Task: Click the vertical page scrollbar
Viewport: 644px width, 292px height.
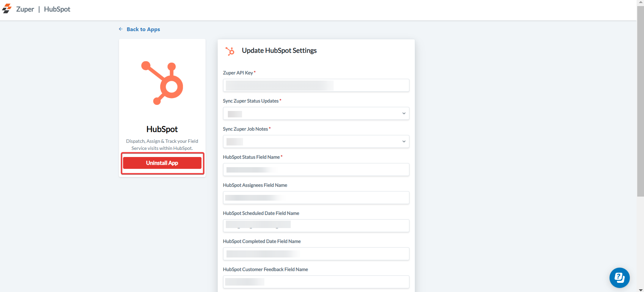Action: tap(640, 102)
